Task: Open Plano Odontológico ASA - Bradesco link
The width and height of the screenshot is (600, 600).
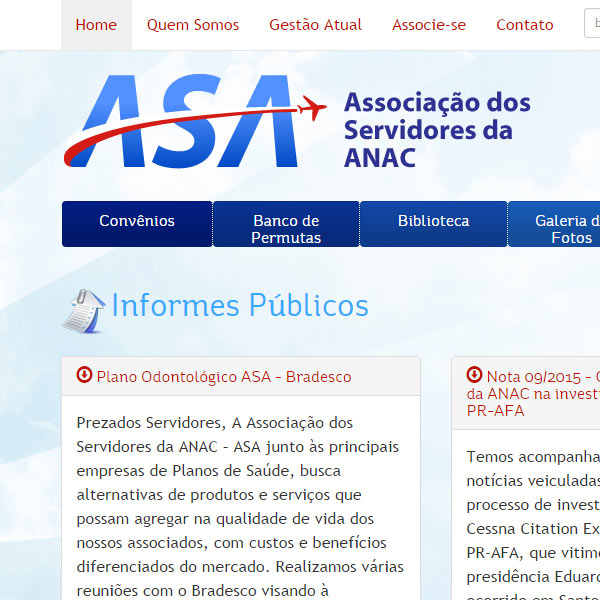Action: tap(224, 377)
